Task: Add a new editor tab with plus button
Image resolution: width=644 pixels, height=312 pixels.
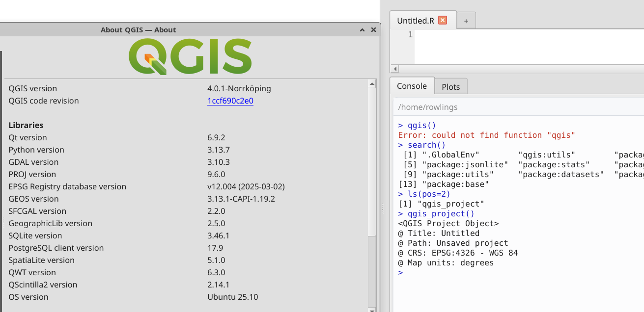Action: 466,21
